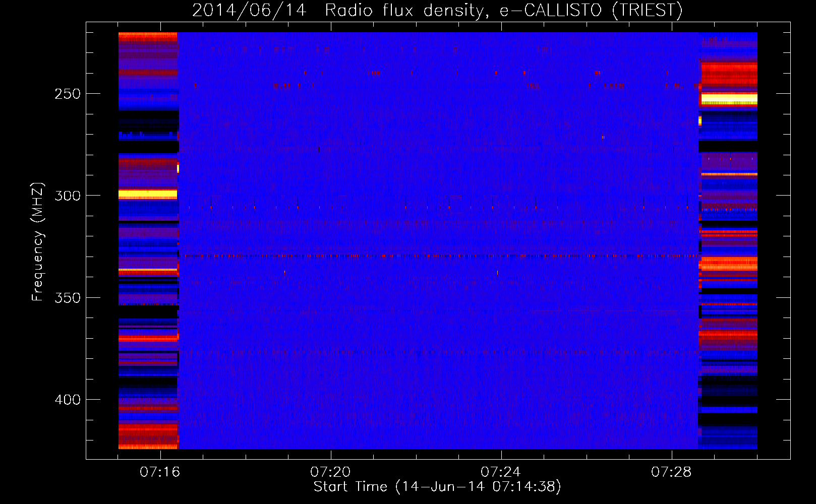Select the 250 frequency tick label
The width and height of the screenshot is (816, 504).
68,94
